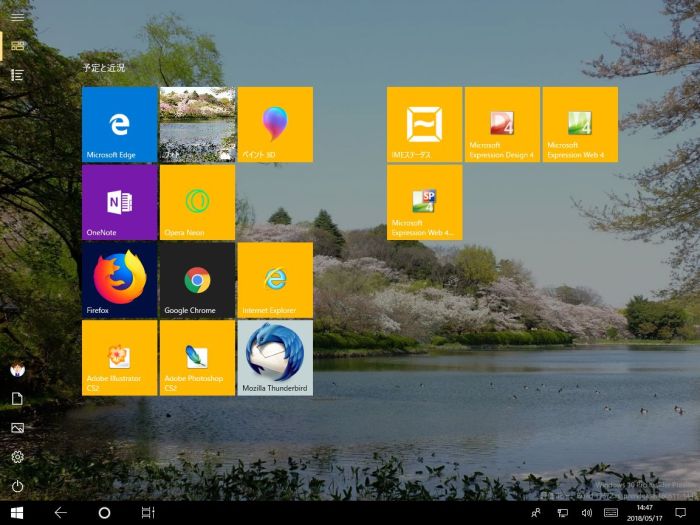Image resolution: width=700 pixels, height=525 pixels.
Task: Open the Action Center in the taskbar
Action: pyautogui.click(x=680, y=512)
